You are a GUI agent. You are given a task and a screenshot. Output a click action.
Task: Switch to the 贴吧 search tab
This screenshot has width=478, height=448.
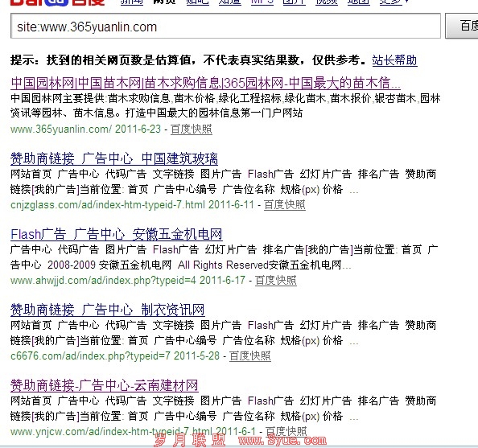tap(197, 2)
